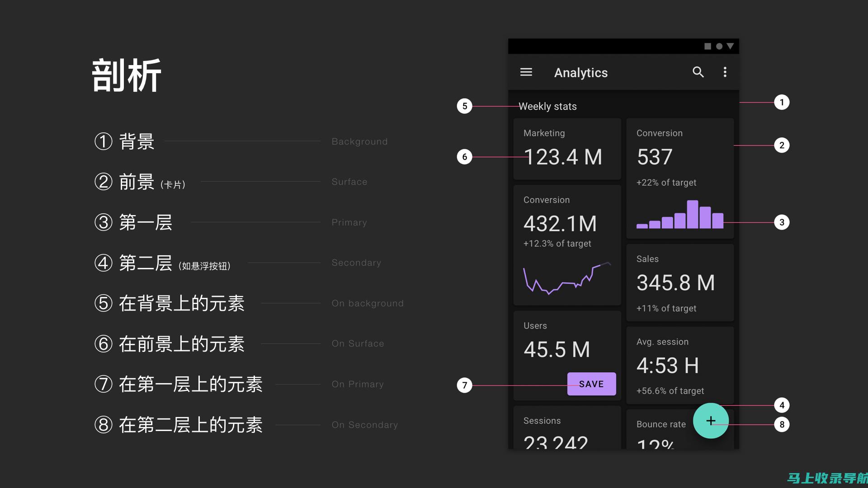This screenshot has height=488, width=868.
Task: Click the Bounce rate label
Action: tap(661, 424)
